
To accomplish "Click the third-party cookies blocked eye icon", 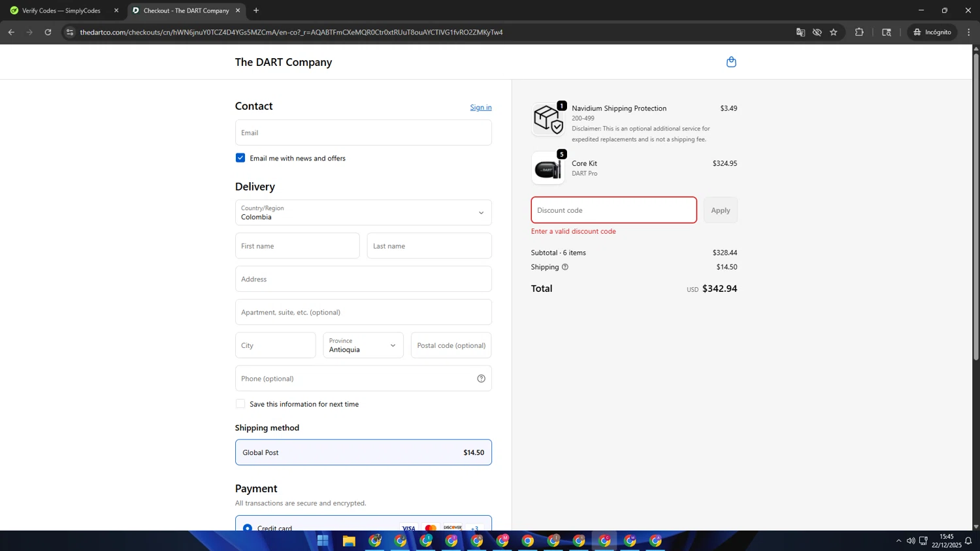I will tap(817, 32).
